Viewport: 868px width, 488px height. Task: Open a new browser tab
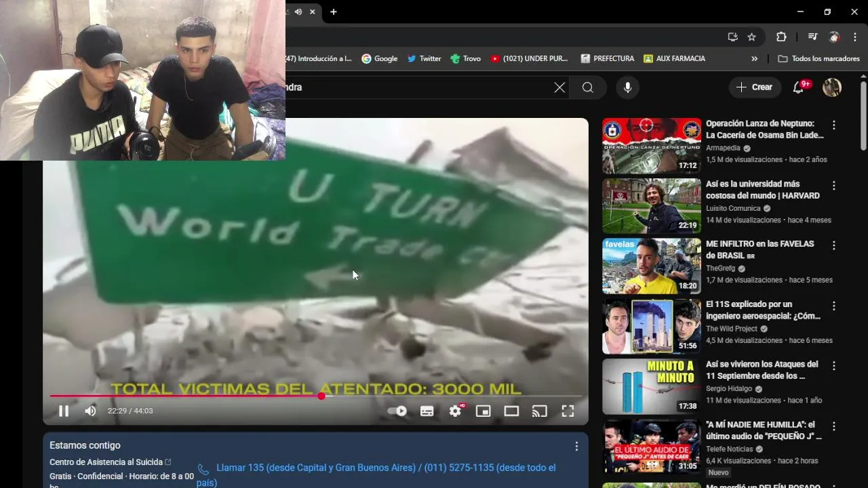point(333,12)
